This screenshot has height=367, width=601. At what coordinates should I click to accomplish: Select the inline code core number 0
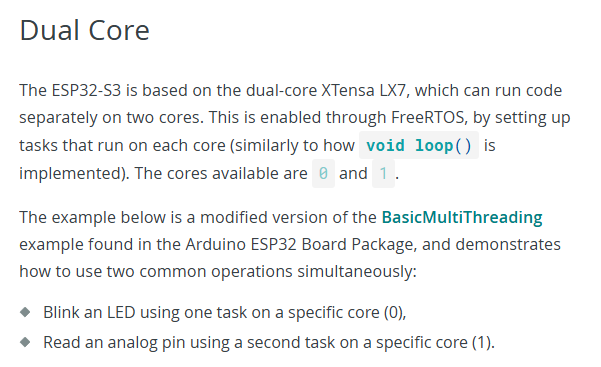tap(323, 173)
